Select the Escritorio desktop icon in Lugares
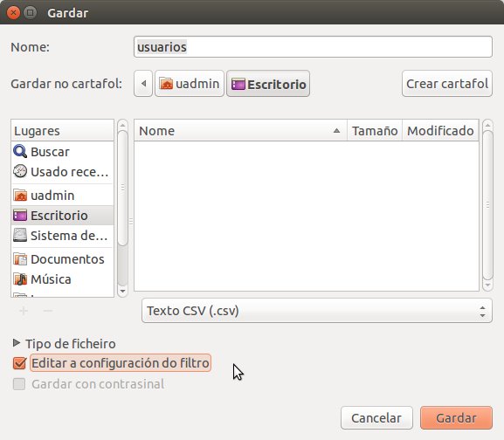Viewport: 504px width, 440px height. coord(20,215)
